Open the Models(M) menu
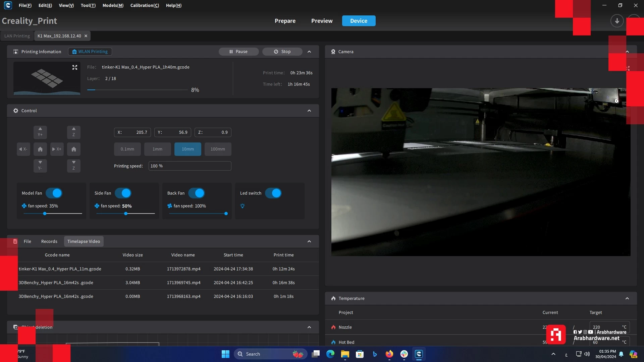Viewport: 644px width, 362px height. click(113, 5)
